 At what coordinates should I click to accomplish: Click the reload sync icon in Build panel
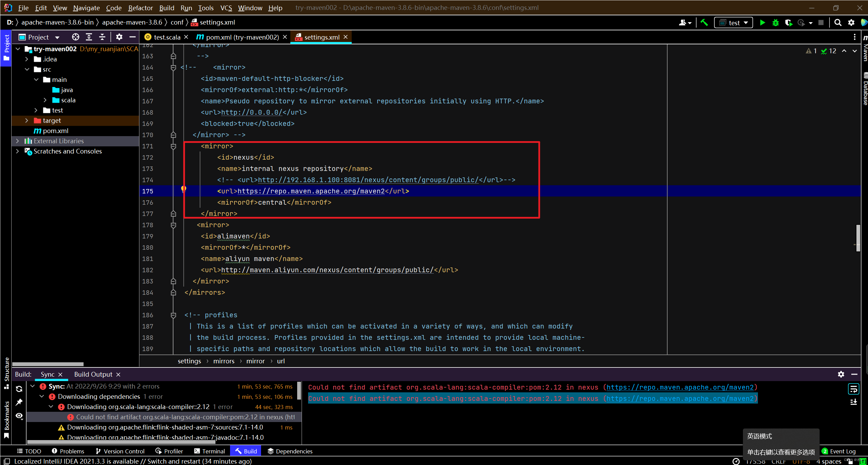(19, 389)
